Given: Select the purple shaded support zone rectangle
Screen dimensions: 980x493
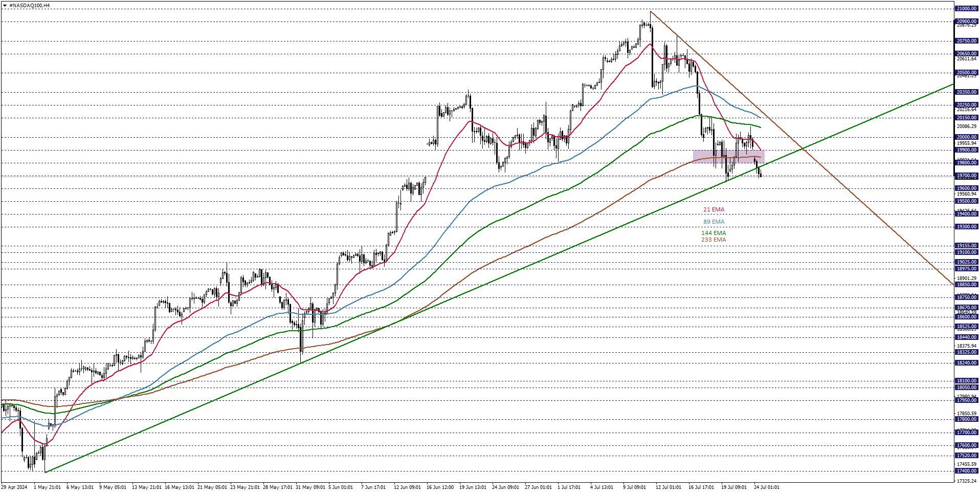Looking at the screenshot, I should (728, 157).
